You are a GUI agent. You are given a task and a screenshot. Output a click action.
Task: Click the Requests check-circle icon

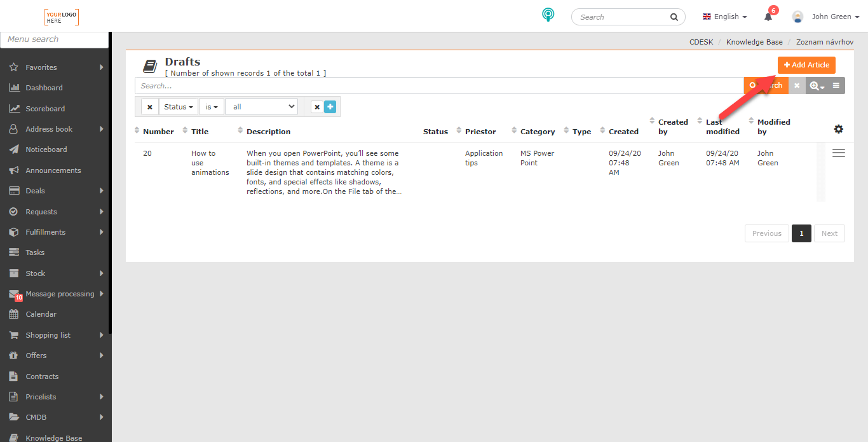pyautogui.click(x=13, y=212)
